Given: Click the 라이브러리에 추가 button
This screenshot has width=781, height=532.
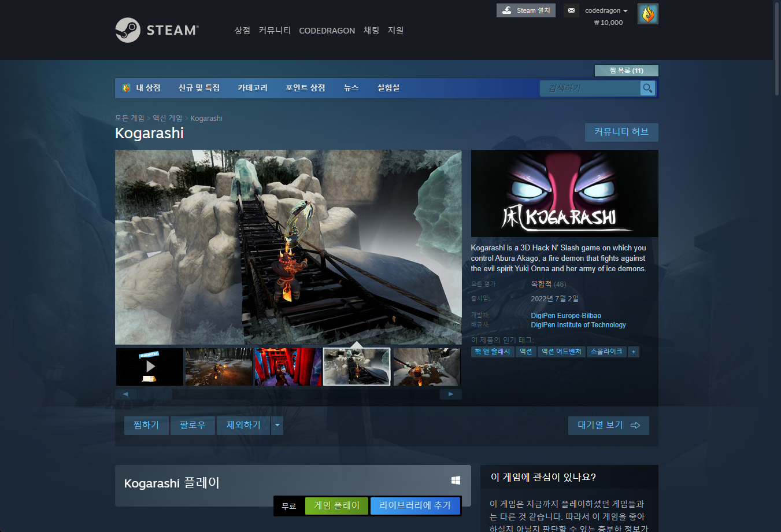Looking at the screenshot, I should [415, 505].
